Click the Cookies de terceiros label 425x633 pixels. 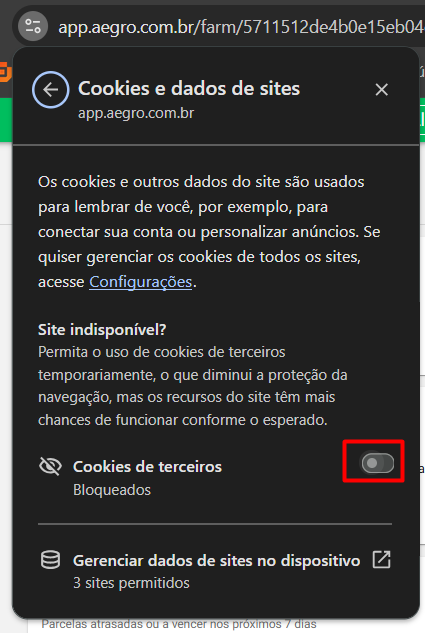(x=147, y=467)
